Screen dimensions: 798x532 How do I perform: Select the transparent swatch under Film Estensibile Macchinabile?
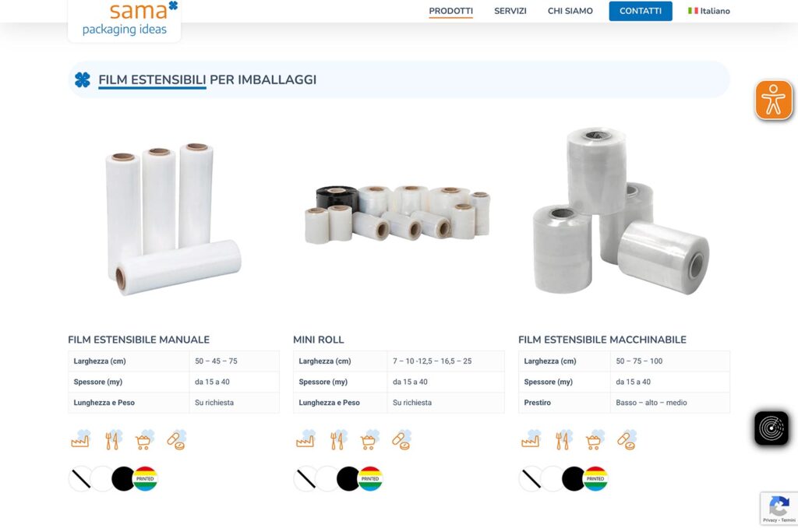point(531,478)
